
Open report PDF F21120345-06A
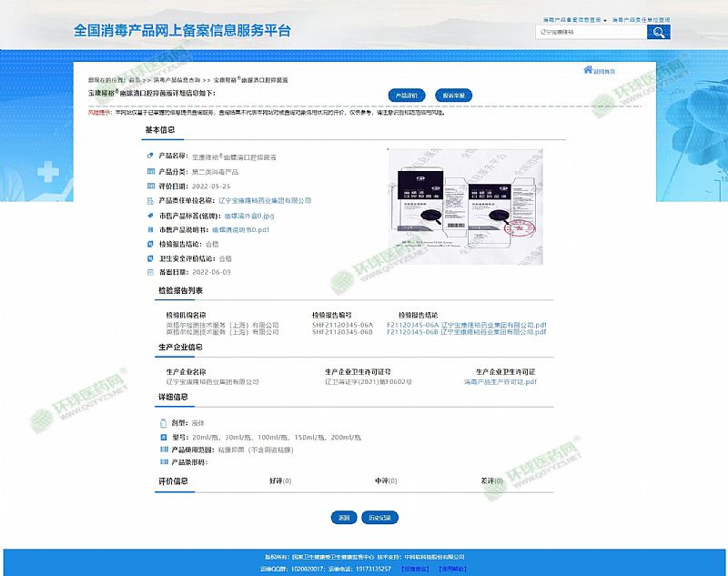tap(467, 325)
